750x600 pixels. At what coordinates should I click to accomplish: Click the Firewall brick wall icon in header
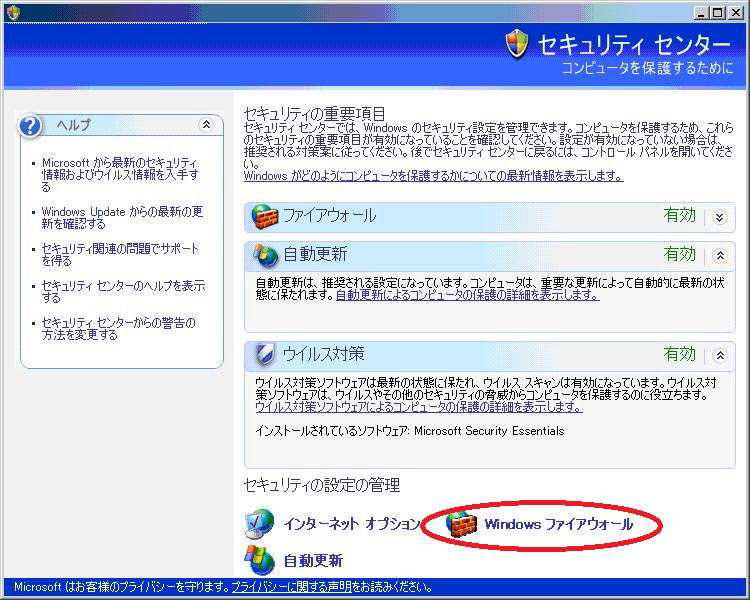click(x=265, y=217)
